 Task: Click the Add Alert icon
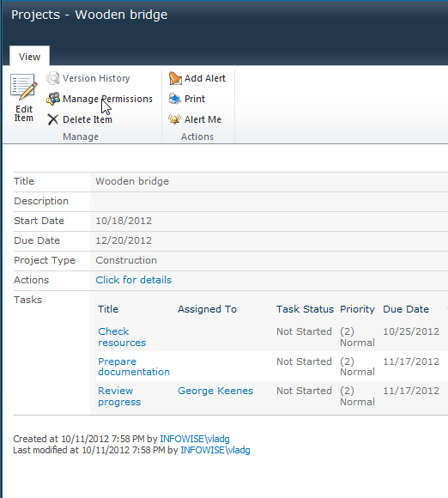point(175,78)
